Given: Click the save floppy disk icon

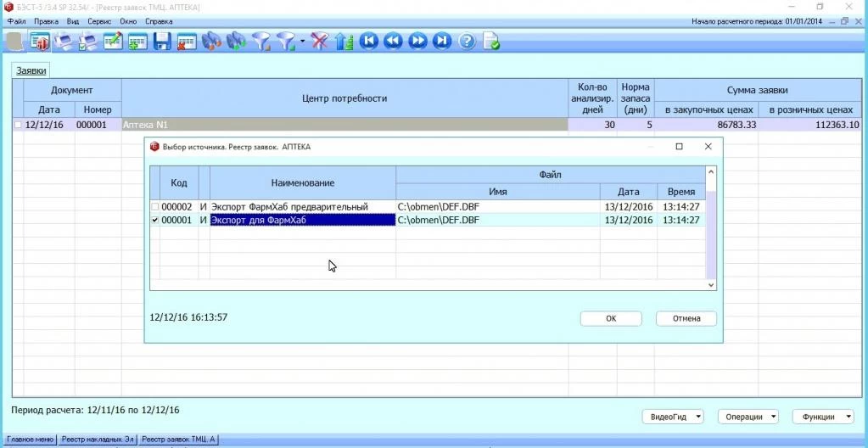Looking at the screenshot, I should (162, 41).
